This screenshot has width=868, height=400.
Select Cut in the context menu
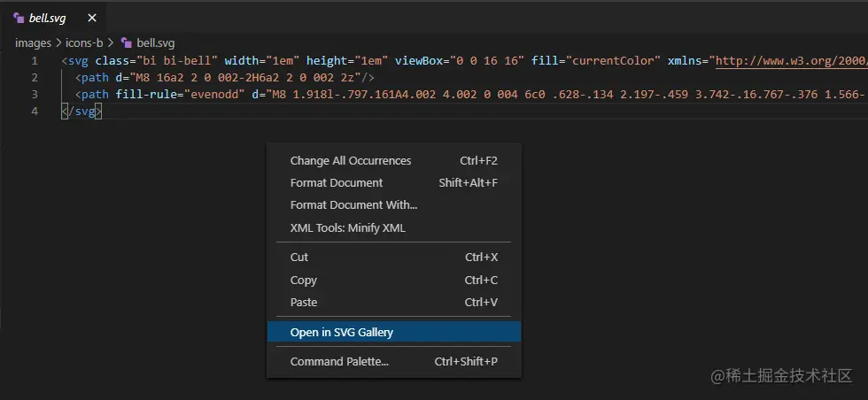tap(299, 258)
